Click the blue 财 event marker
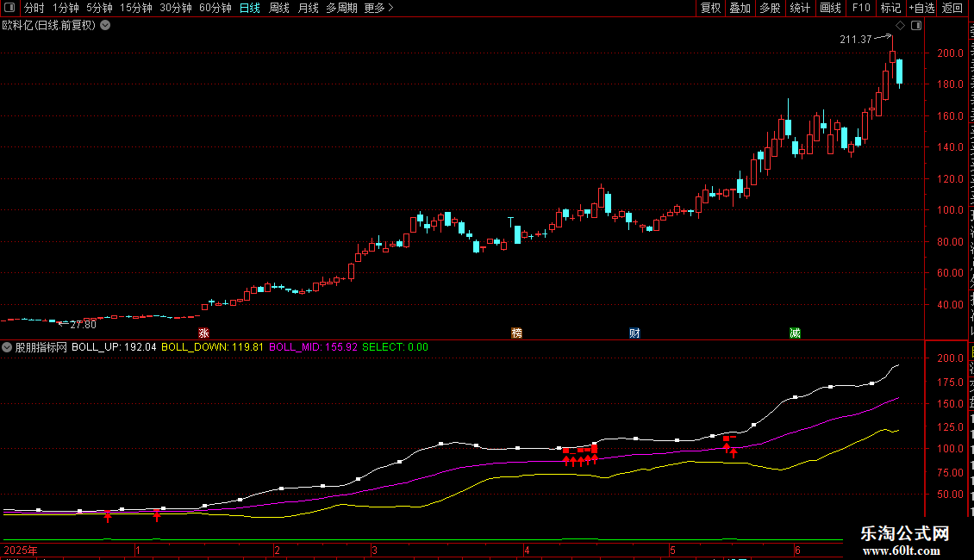 [634, 333]
